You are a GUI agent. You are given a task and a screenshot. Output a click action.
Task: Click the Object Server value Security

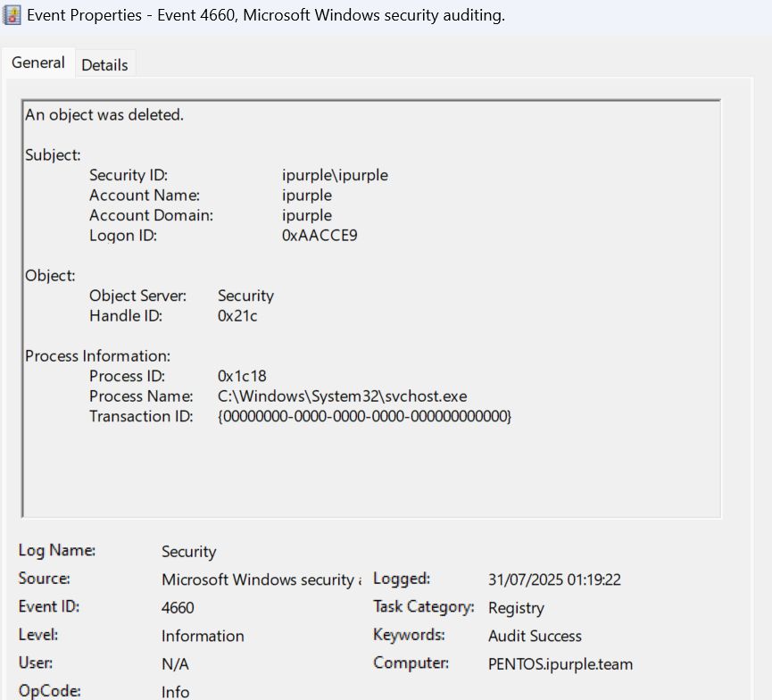(x=245, y=296)
